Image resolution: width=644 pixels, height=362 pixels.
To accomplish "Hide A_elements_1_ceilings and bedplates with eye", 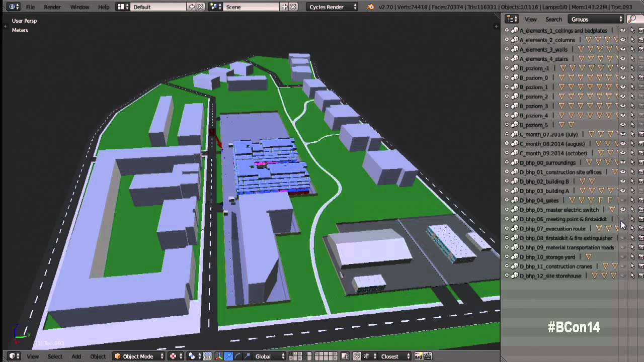I will pos(623,31).
